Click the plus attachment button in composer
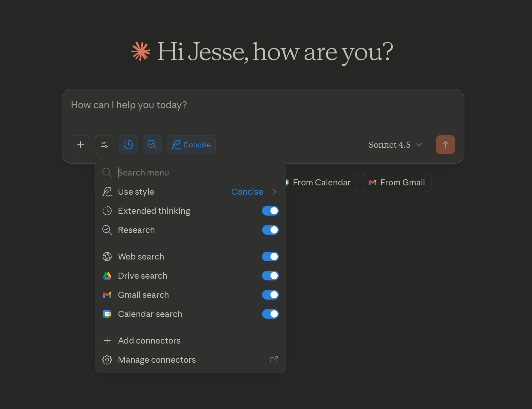The width and height of the screenshot is (532, 409). point(80,145)
